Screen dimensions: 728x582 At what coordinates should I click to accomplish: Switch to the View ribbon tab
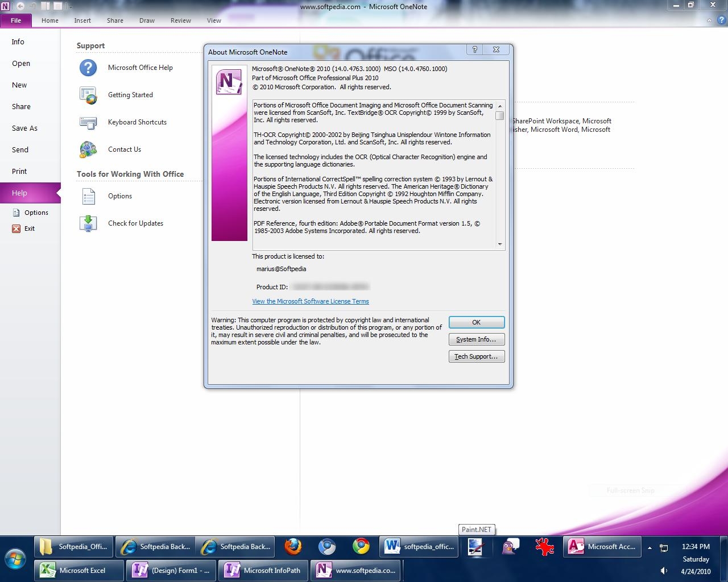point(214,20)
